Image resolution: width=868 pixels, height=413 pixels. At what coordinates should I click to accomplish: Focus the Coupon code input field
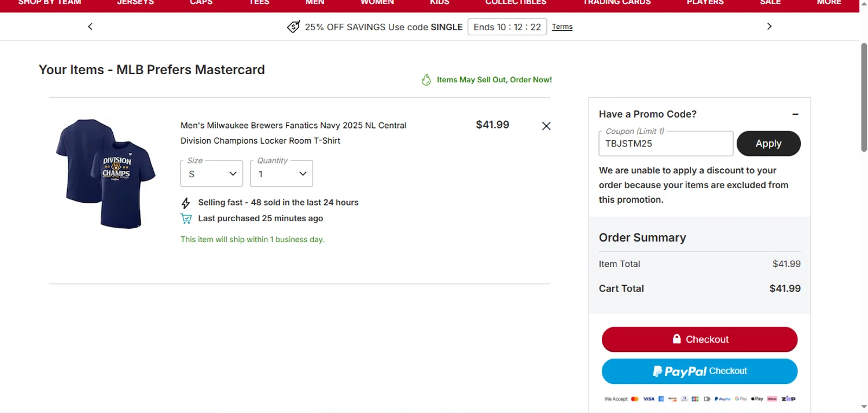tap(666, 144)
